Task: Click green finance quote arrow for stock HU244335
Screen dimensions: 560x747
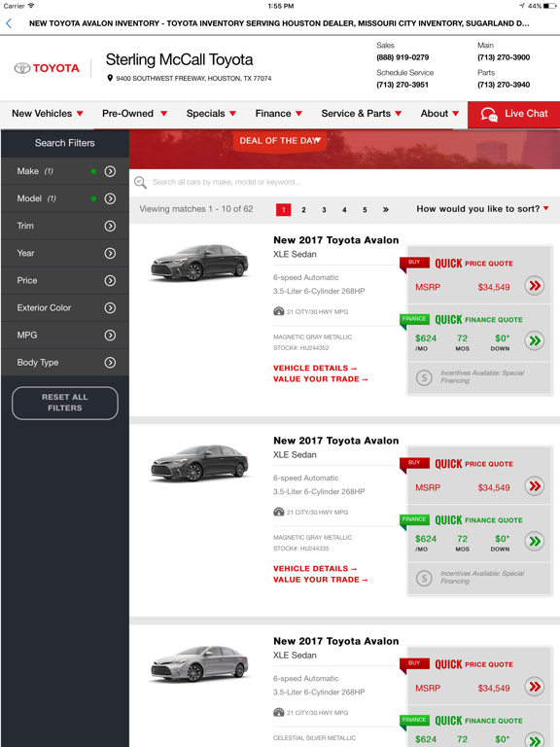Action: tap(535, 541)
